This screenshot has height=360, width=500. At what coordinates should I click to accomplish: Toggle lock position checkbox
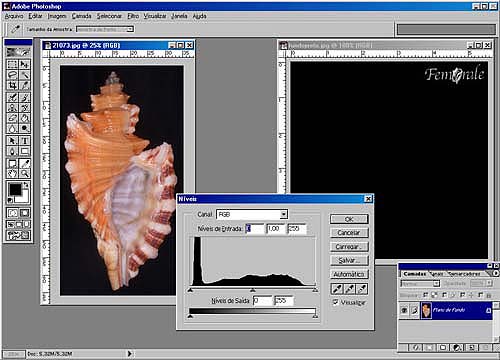[462, 295]
